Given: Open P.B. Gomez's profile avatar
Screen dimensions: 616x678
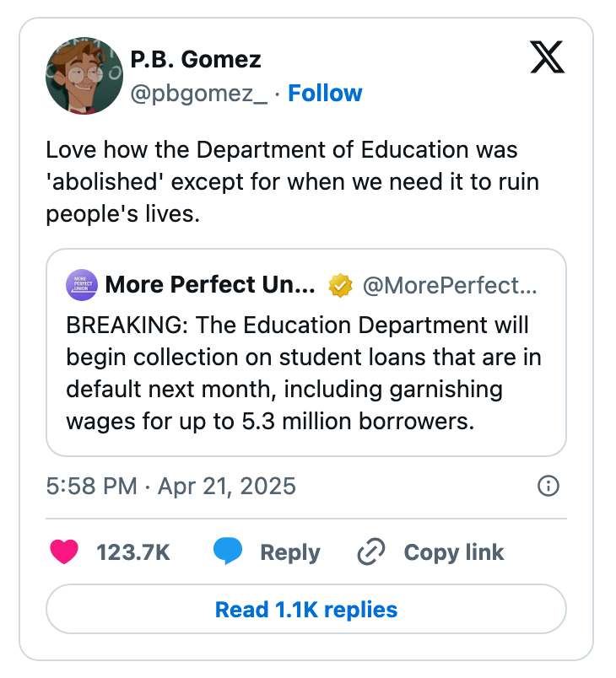Looking at the screenshot, I should point(84,76).
